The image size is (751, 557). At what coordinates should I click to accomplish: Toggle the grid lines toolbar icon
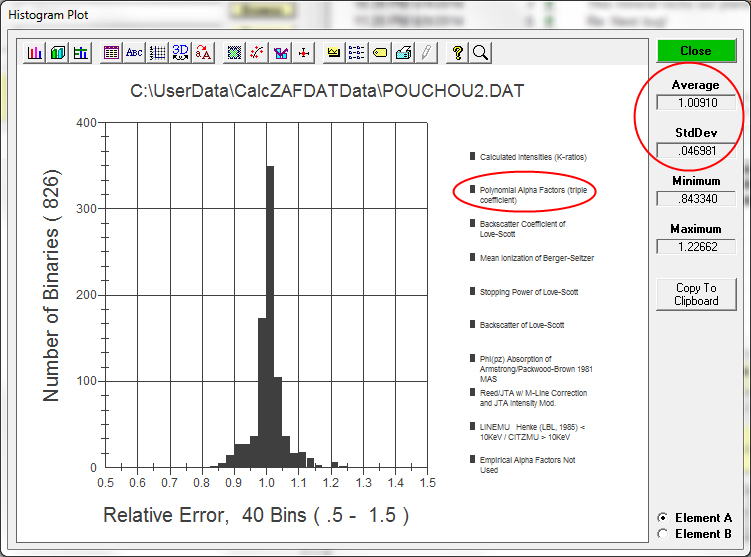157,53
